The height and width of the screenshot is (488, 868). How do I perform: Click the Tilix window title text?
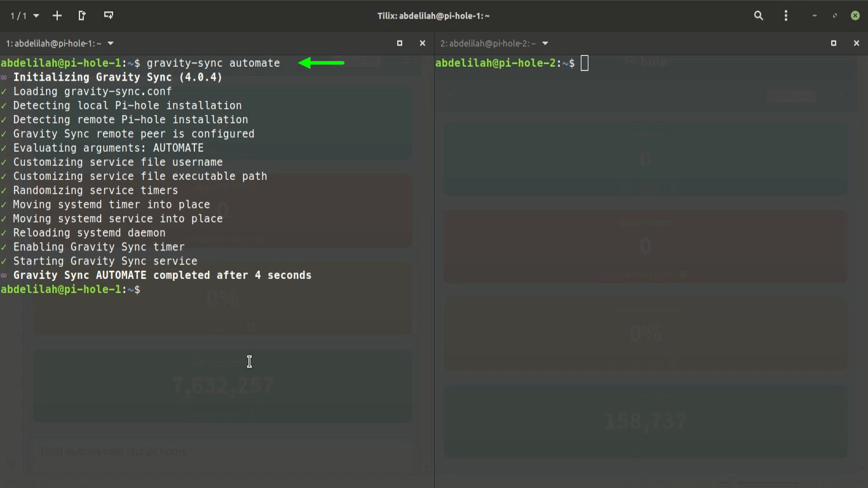433,15
